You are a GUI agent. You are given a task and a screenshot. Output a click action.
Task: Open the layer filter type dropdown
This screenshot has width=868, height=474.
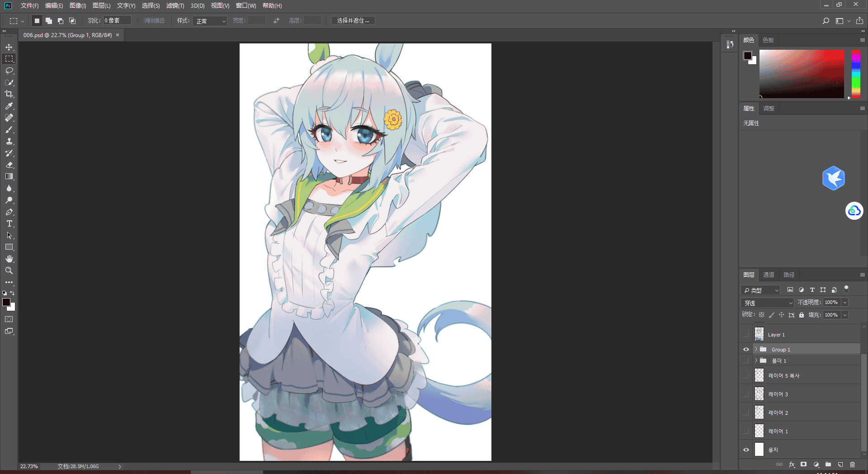point(761,290)
